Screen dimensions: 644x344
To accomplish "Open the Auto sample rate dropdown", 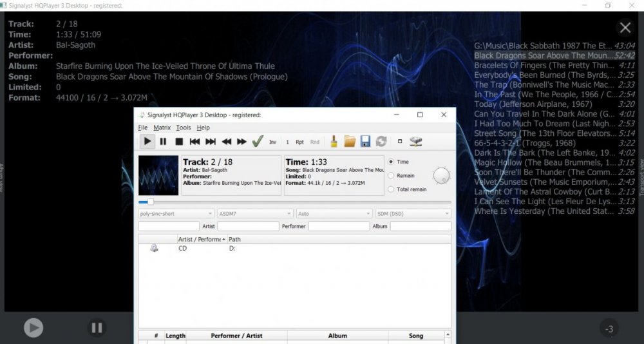I will (334, 214).
